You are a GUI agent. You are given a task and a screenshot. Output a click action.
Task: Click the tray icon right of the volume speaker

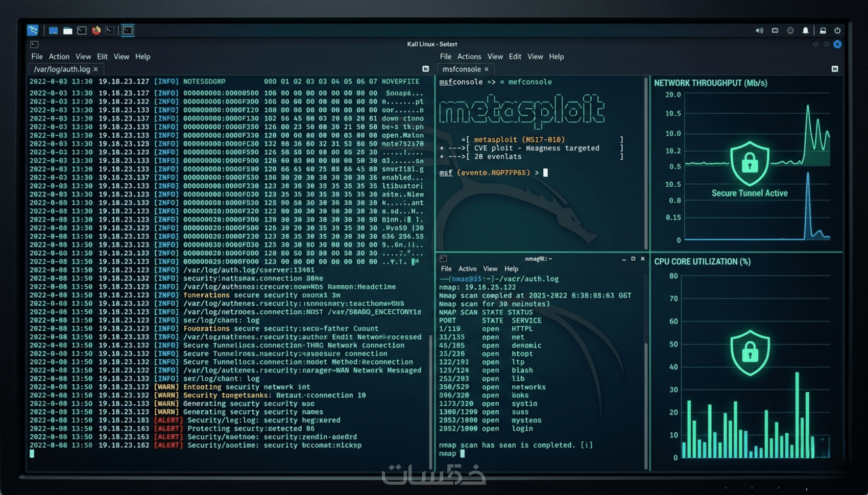click(x=775, y=31)
